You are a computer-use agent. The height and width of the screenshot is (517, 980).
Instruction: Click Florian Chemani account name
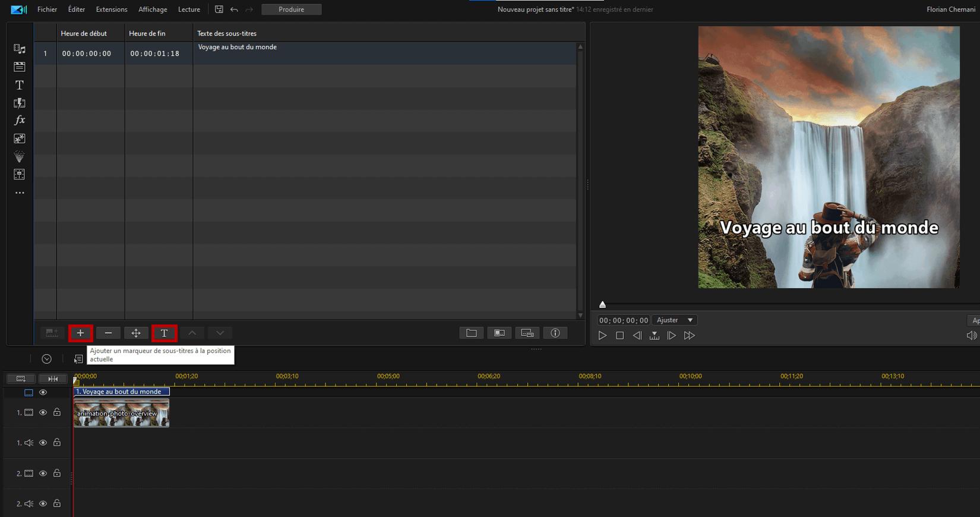click(x=951, y=10)
